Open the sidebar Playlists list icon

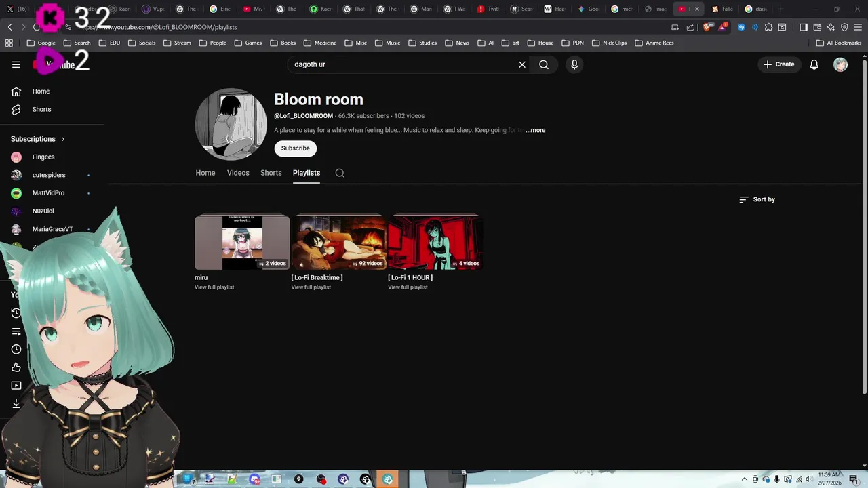click(16, 331)
